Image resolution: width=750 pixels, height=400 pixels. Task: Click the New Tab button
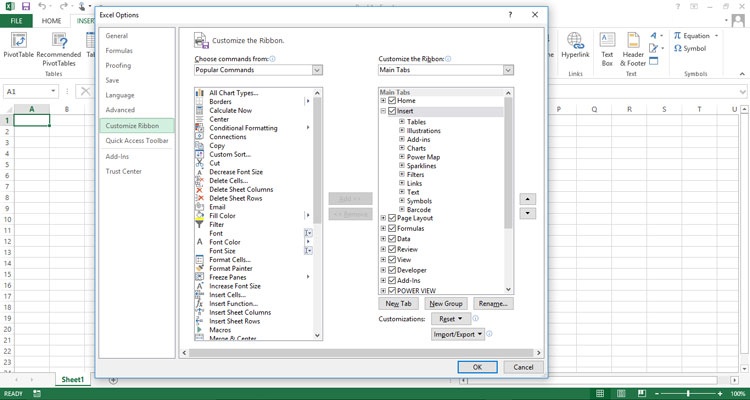[x=398, y=304]
